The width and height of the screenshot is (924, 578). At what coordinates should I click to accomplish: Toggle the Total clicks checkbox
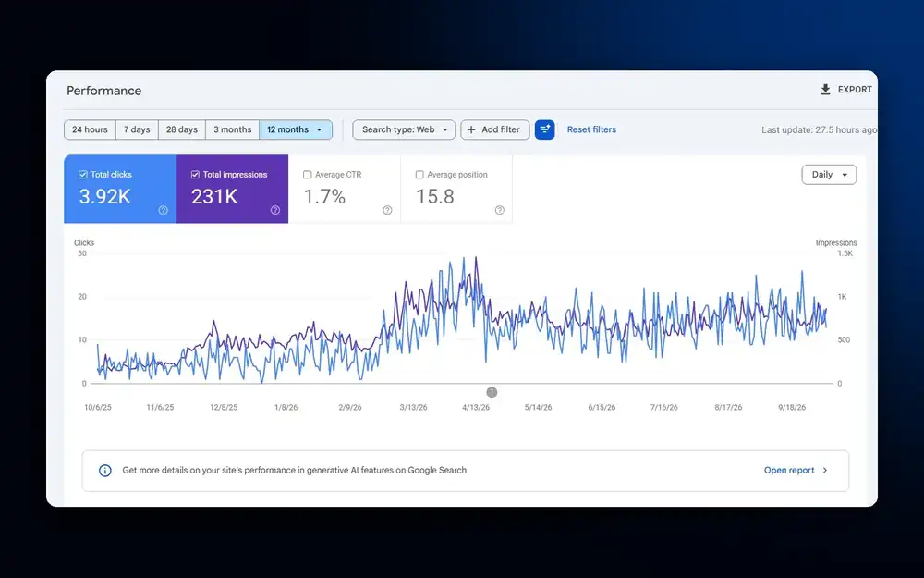pos(83,175)
